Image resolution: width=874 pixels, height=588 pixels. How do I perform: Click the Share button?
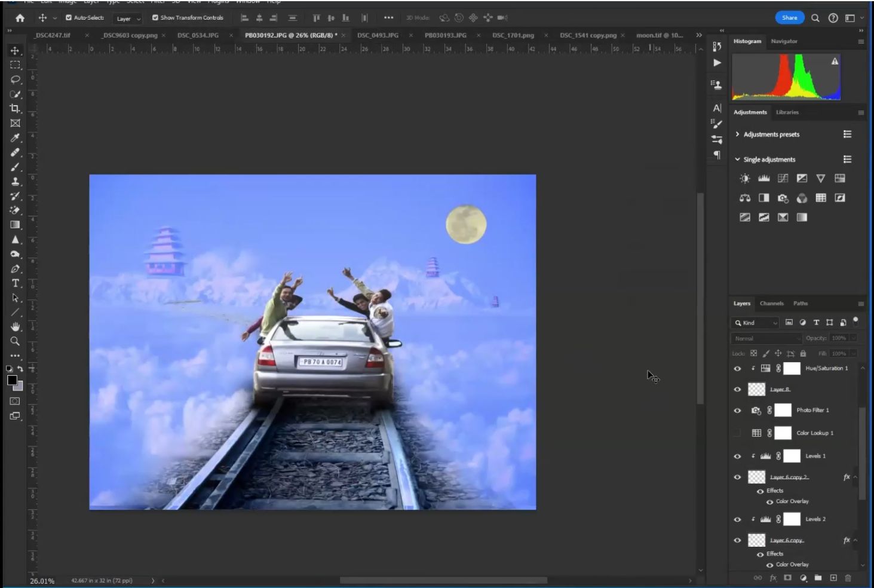pos(789,18)
